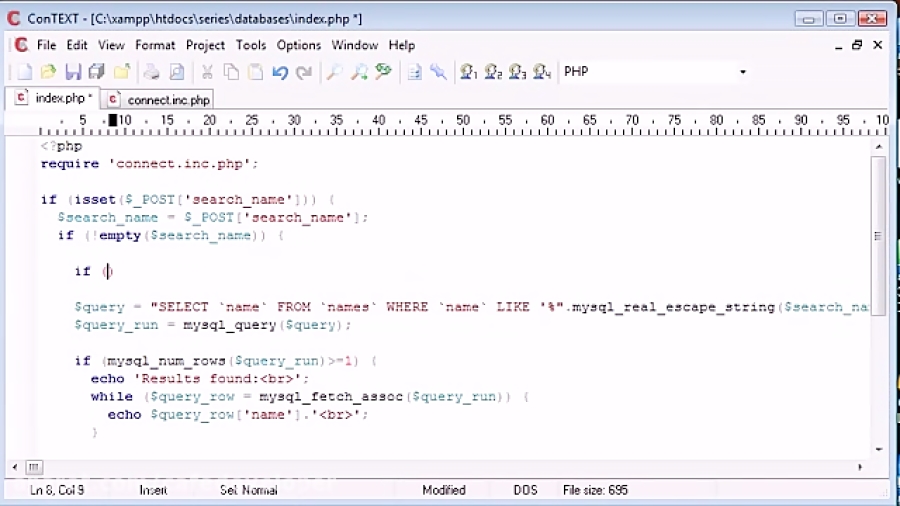Click the while mysql_fetch_assoc line
This screenshot has height=506, width=900.
tap(310, 396)
